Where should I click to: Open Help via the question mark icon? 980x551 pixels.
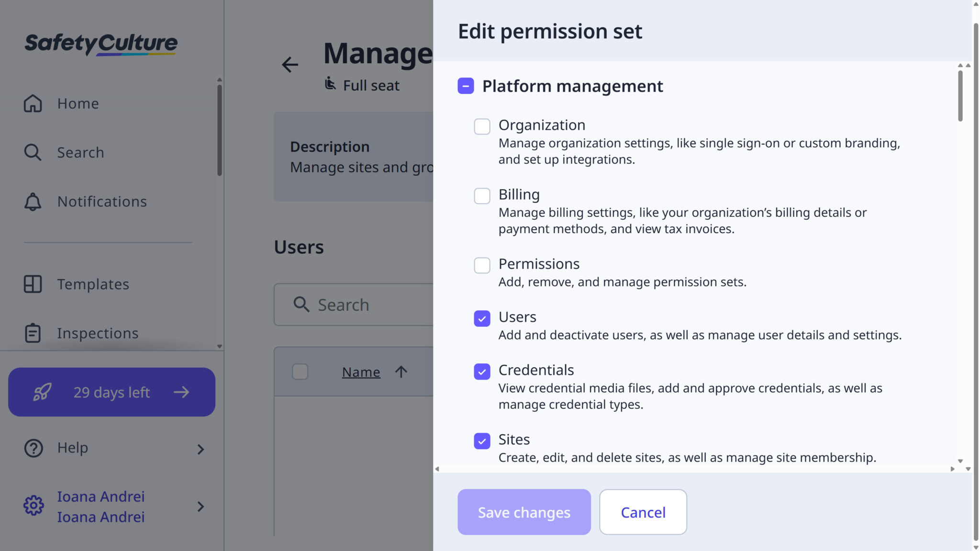pos(33,448)
